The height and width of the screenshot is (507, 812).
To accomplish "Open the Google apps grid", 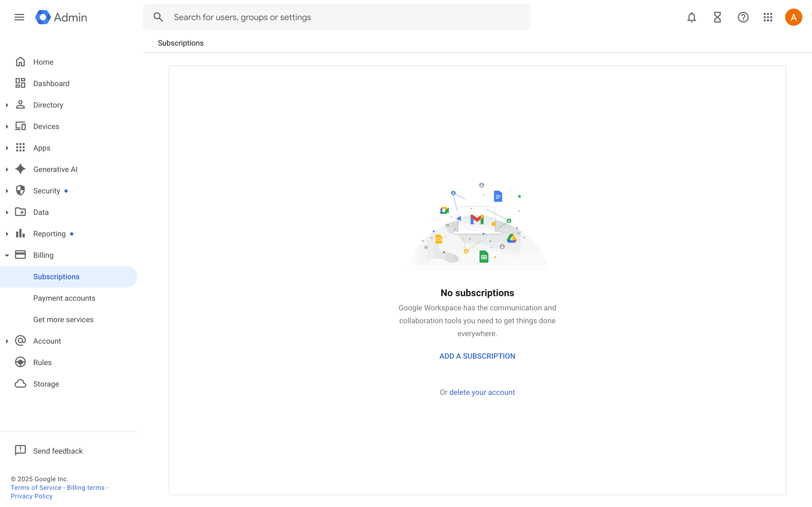I will 768,17.
